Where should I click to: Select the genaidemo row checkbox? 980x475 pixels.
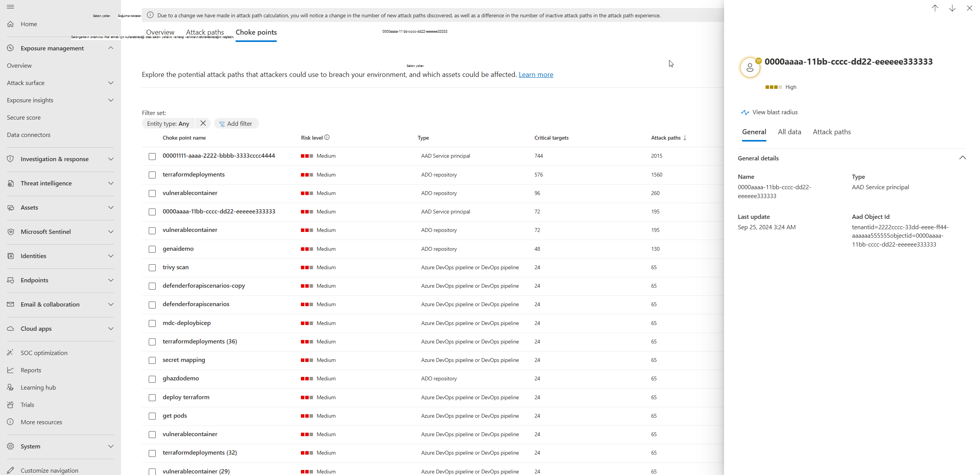coord(152,249)
